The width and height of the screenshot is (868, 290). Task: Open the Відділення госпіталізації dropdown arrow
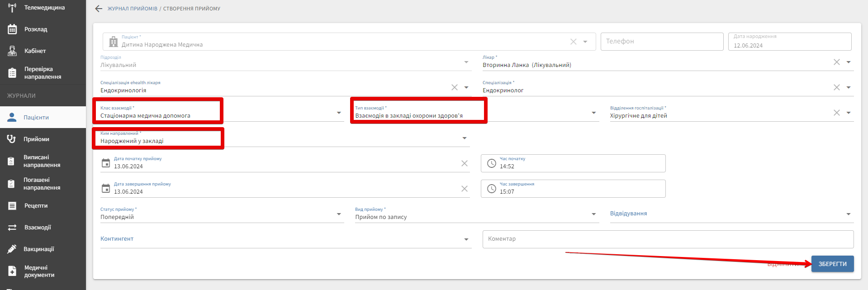[x=849, y=113]
